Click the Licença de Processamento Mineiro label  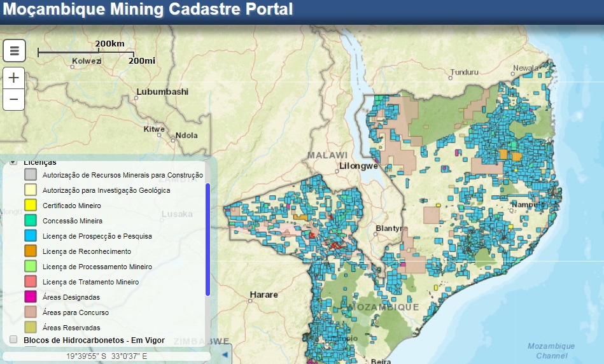tap(97, 267)
